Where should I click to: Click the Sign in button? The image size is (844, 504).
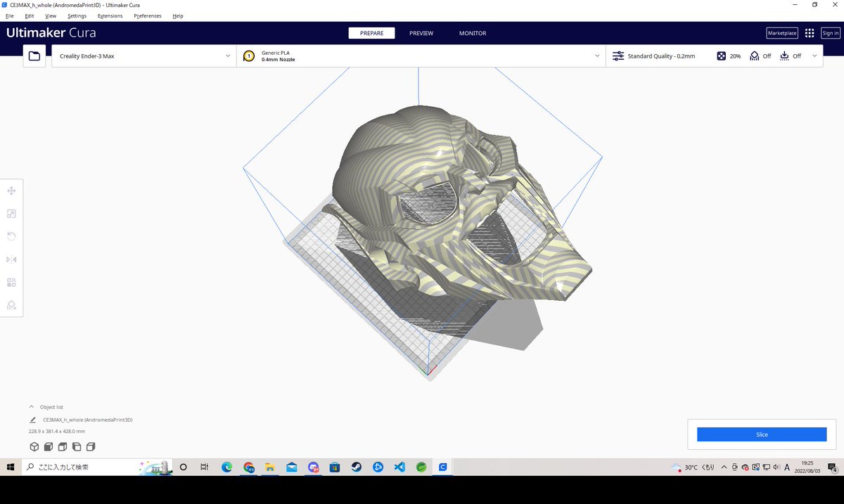tap(830, 33)
